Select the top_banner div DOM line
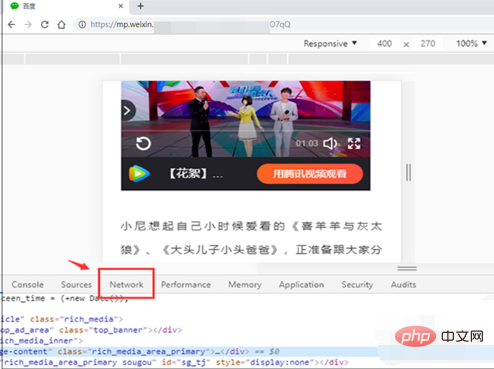 [x=91, y=330]
